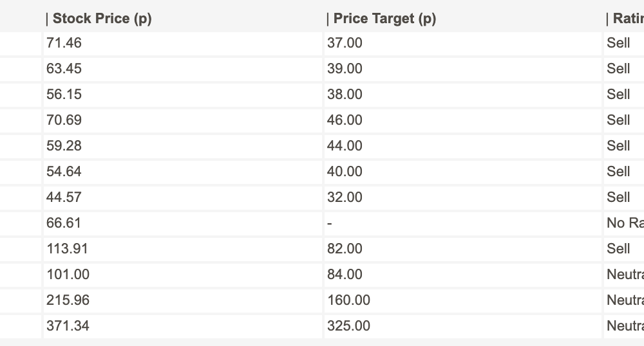The image size is (644, 346).
Task: Click the empty dash price target cell
Action: 462,223
